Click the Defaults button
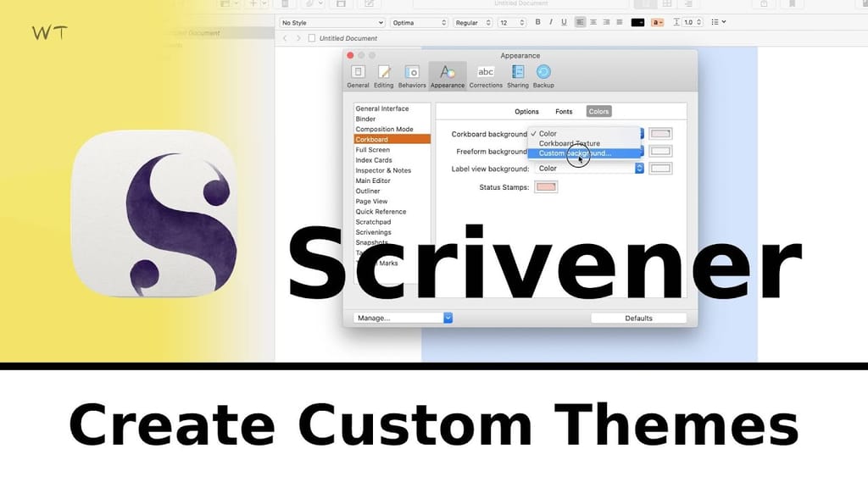This screenshot has height=488, width=868. pyautogui.click(x=639, y=319)
